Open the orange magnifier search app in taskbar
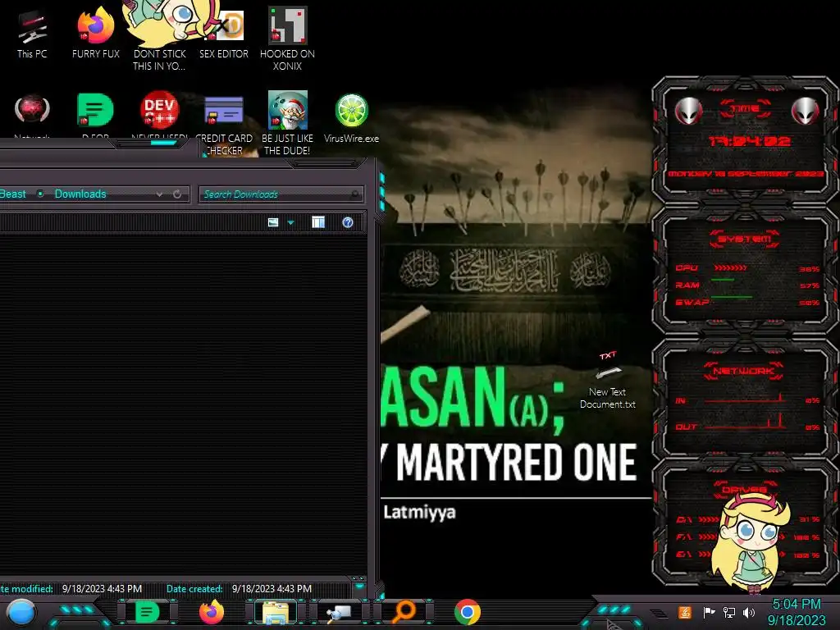Image resolution: width=840 pixels, height=630 pixels. point(404,612)
